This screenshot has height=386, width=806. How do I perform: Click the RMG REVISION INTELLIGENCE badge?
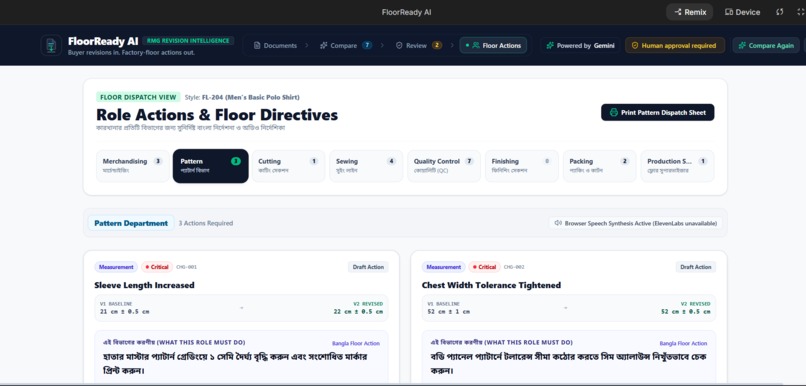point(188,41)
